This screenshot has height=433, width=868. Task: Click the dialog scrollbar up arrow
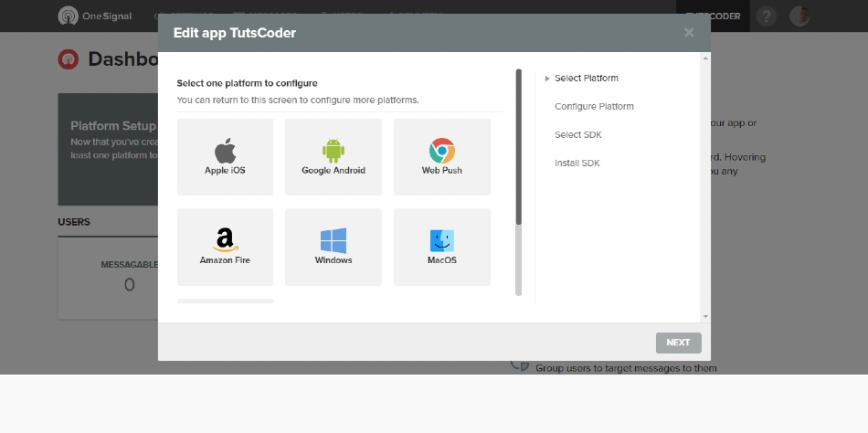point(705,58)
